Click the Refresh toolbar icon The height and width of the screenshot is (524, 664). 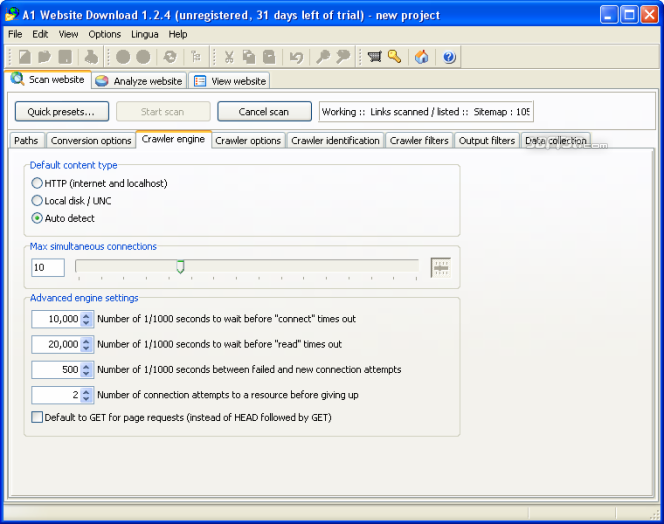coord(170,57)
